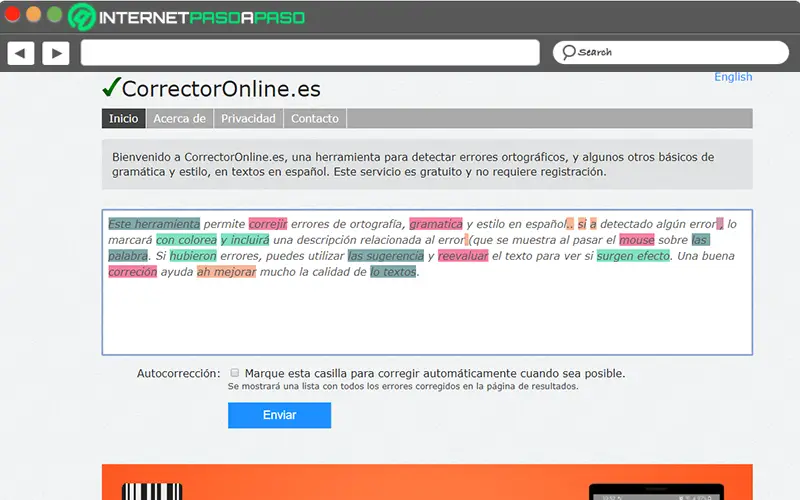Click the browser address bar
This screenshot has width=800, height=500.
point(310,53)
